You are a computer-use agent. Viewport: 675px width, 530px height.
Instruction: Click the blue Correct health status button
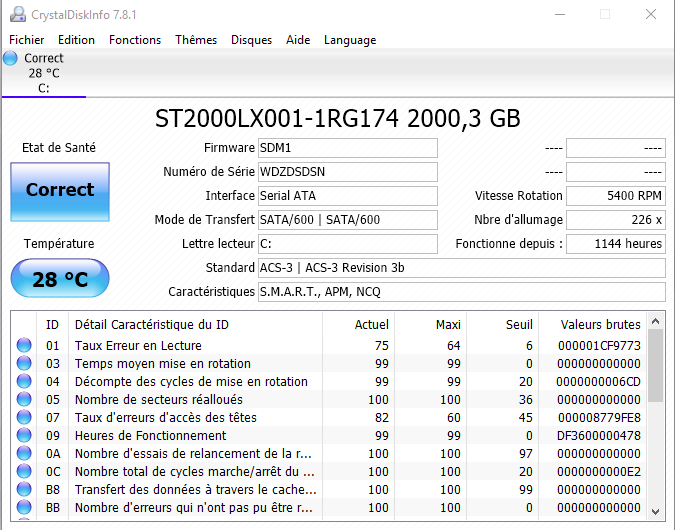tap(60, 192)
